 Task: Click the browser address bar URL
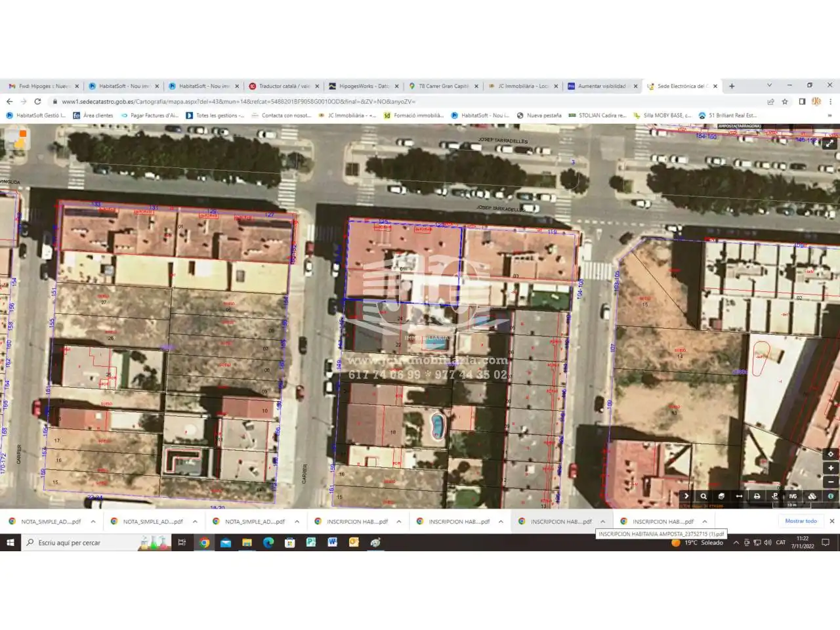[239, 102]
